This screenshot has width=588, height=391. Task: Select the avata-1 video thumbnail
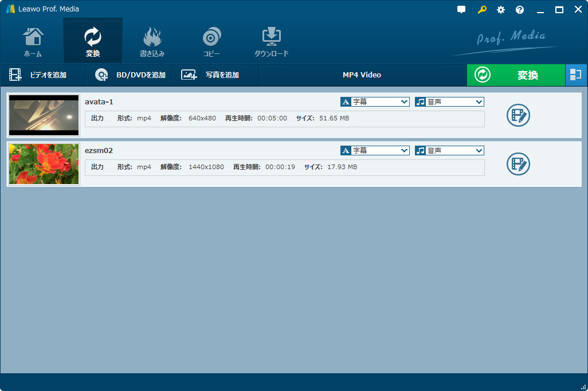pyautogui.click(x=44, y=115)
